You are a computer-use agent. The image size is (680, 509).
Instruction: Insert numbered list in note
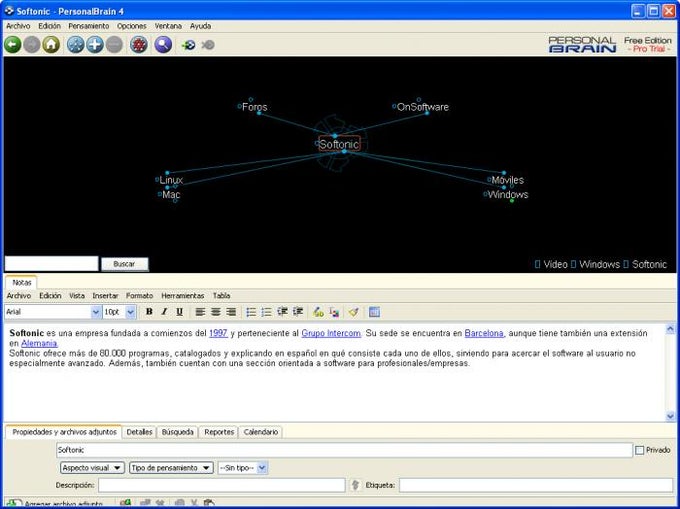[x=266, y=312]
